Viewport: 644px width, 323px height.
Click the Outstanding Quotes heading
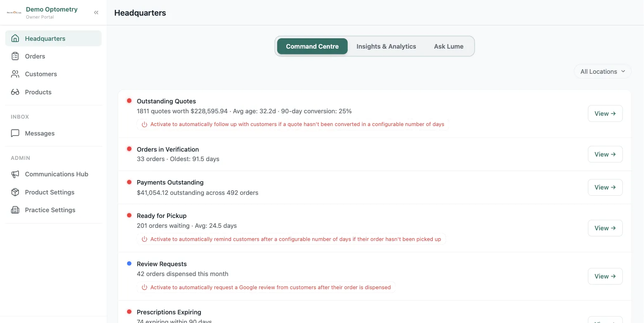pos(166,101)
